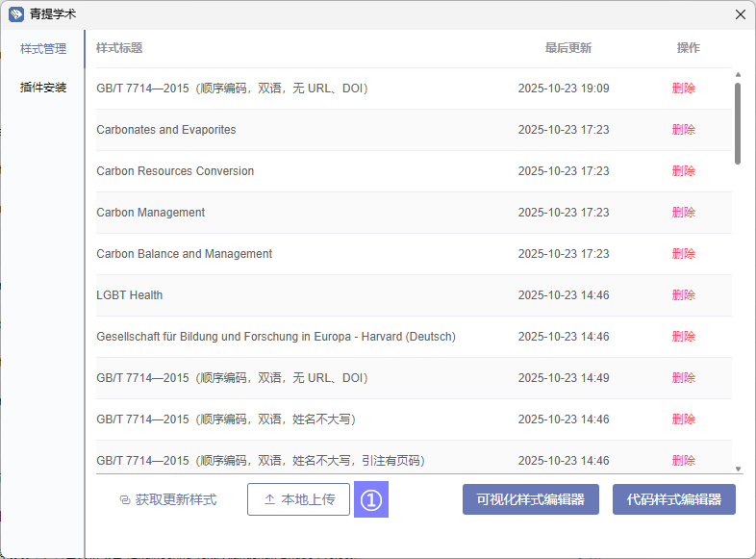Switch to the 插件安装 tab
Image resolution: width=756 pixels, height=559 pixels.
43,88
